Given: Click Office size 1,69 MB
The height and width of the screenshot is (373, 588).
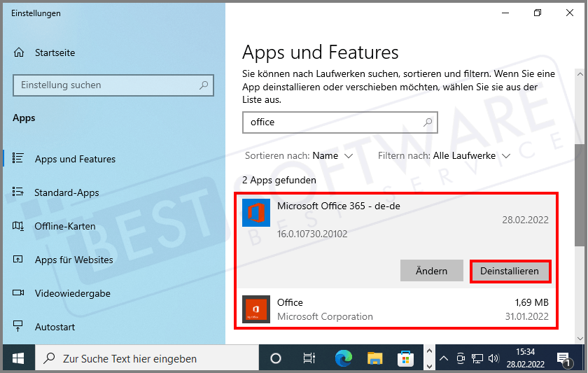Looking at the screenshot, I should 531,302.
